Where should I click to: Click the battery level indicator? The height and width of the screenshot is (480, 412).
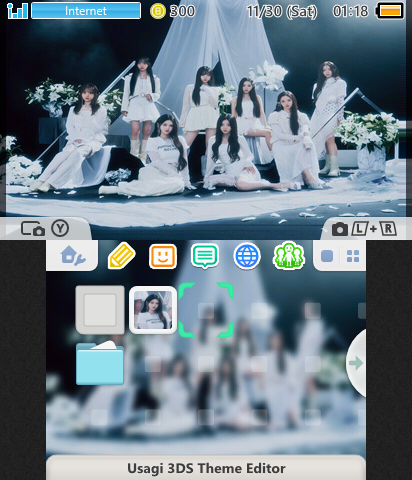389,11
